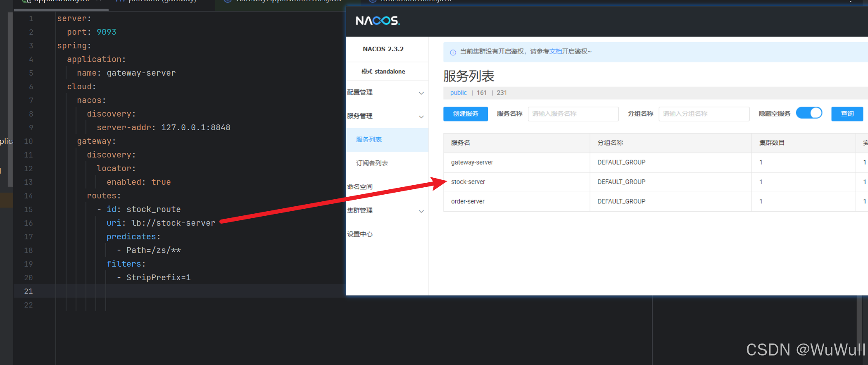Click the 'spring:' key in editor
868x365 pixels.
(x=74, y=45)
